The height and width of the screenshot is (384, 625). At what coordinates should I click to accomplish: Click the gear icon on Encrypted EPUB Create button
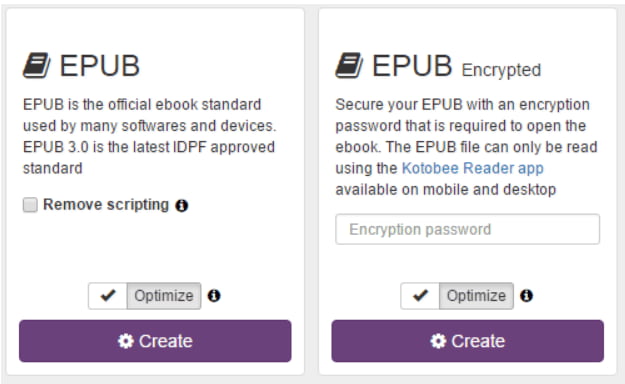(x=438, y=341)
